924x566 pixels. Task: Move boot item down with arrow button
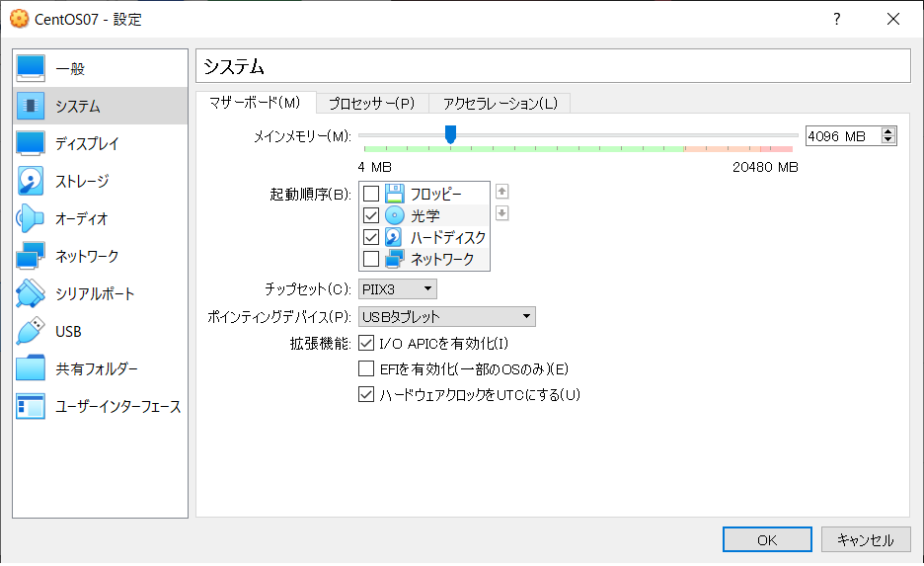click(x=502, y=212)
